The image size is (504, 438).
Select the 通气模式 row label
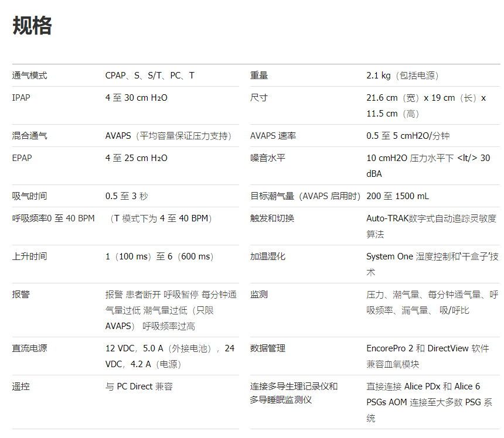[29, 76]
